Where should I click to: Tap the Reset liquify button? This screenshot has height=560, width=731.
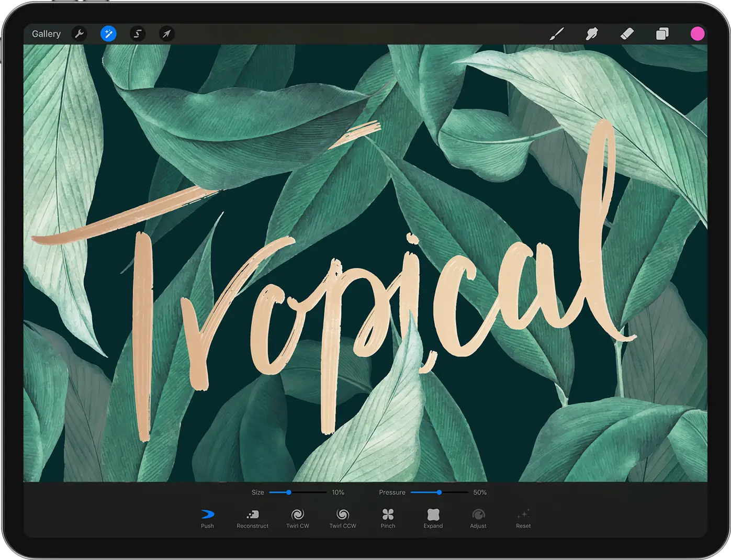(523, 518)
